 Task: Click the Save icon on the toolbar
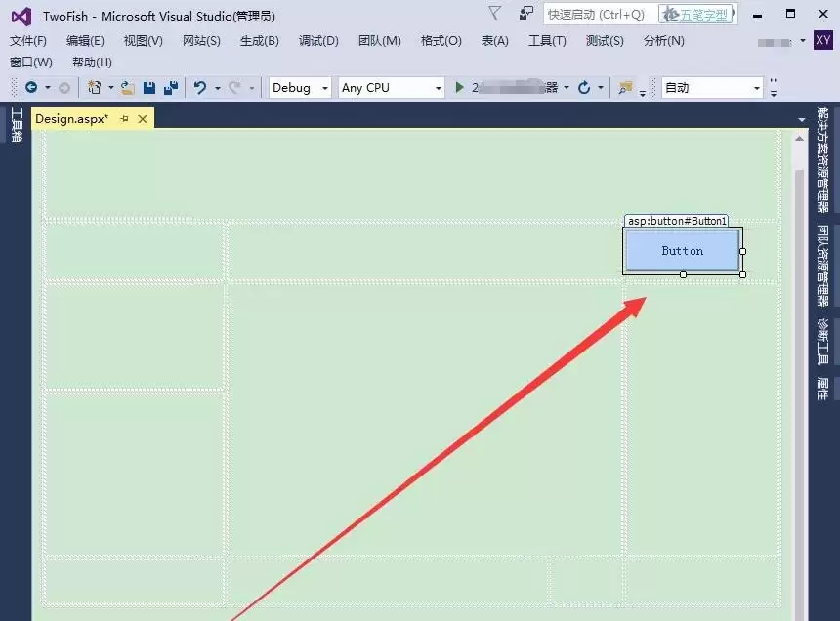149,87
